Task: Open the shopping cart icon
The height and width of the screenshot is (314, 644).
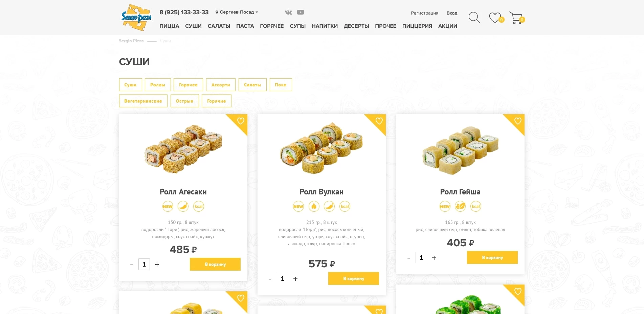Action: pos(516,18)
